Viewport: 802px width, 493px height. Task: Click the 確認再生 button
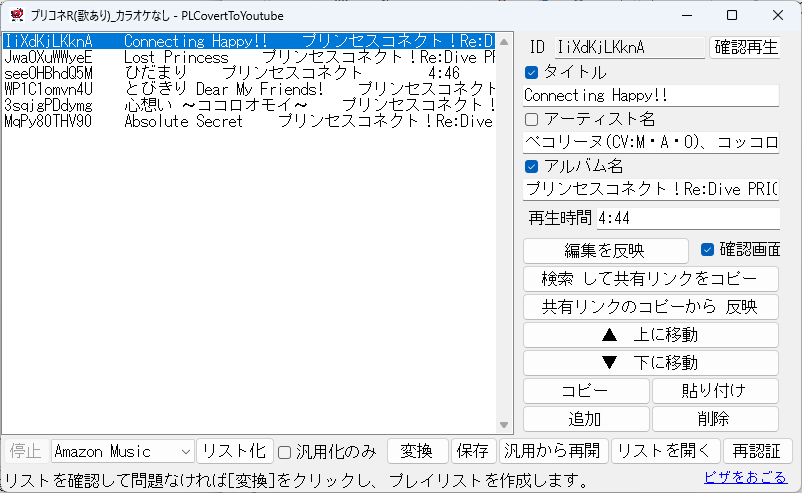point(744,47)
